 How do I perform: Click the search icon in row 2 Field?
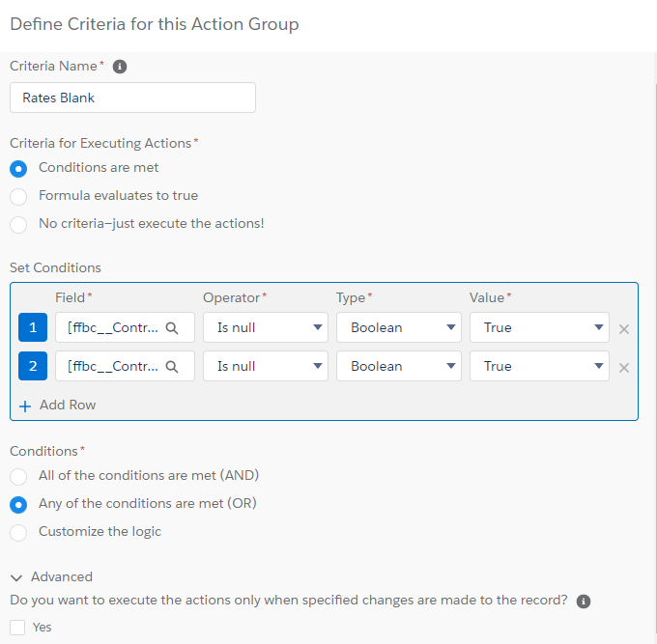[172, 366]
